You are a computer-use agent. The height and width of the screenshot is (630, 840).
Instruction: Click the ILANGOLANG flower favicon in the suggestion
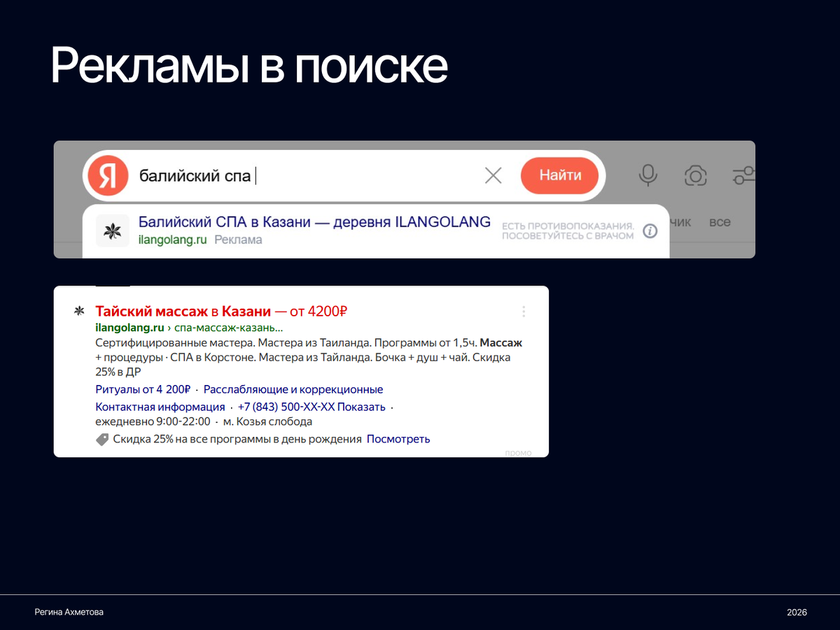[113, 230]
